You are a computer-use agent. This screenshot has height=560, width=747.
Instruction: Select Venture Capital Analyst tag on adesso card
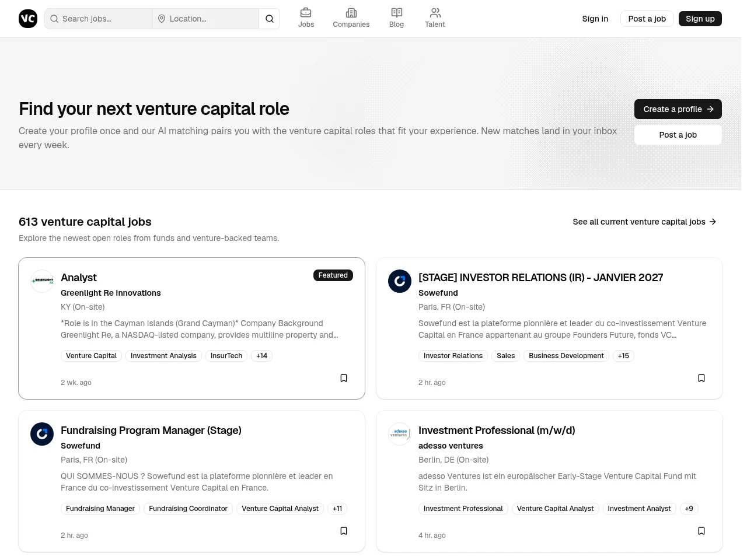tap(555, 509)
